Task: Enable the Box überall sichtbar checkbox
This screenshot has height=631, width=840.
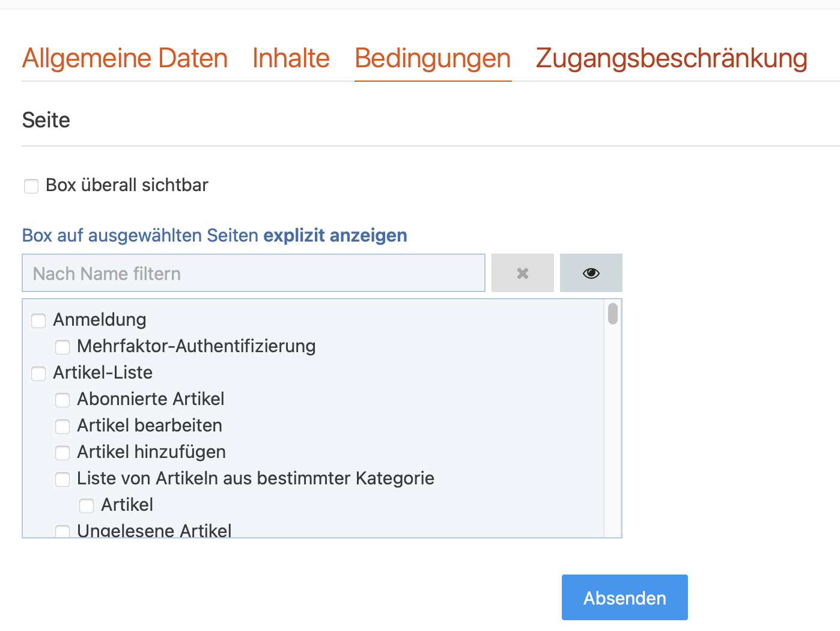Action: point(31,186)
